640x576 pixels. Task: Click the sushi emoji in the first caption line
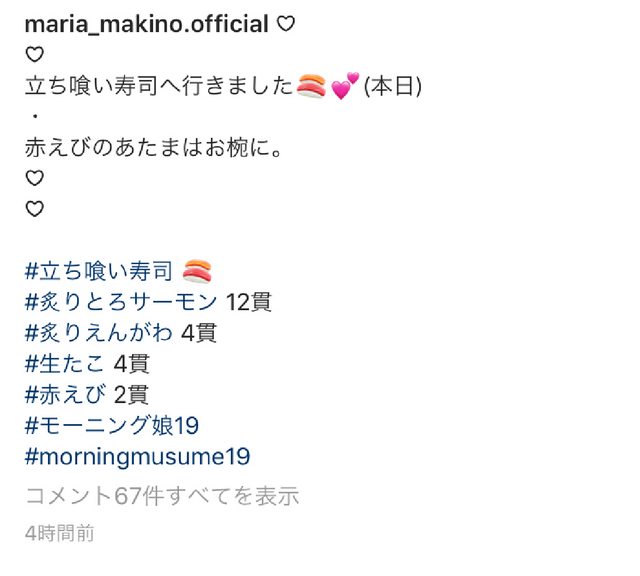(311, 86)
